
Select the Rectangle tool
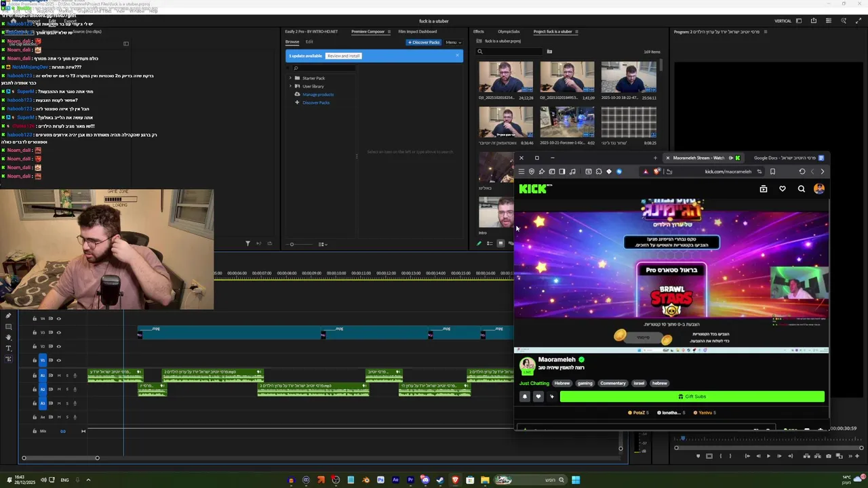tap(8, 327)
